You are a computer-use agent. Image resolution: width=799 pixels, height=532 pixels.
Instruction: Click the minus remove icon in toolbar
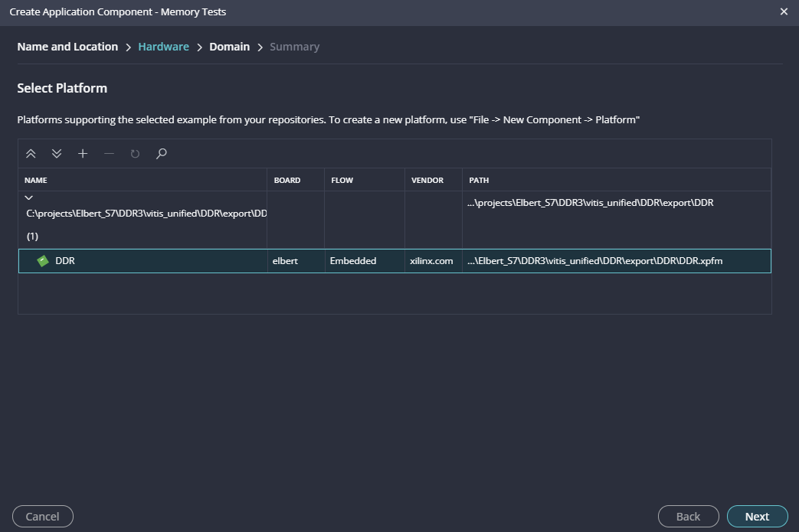pos(109,154)
